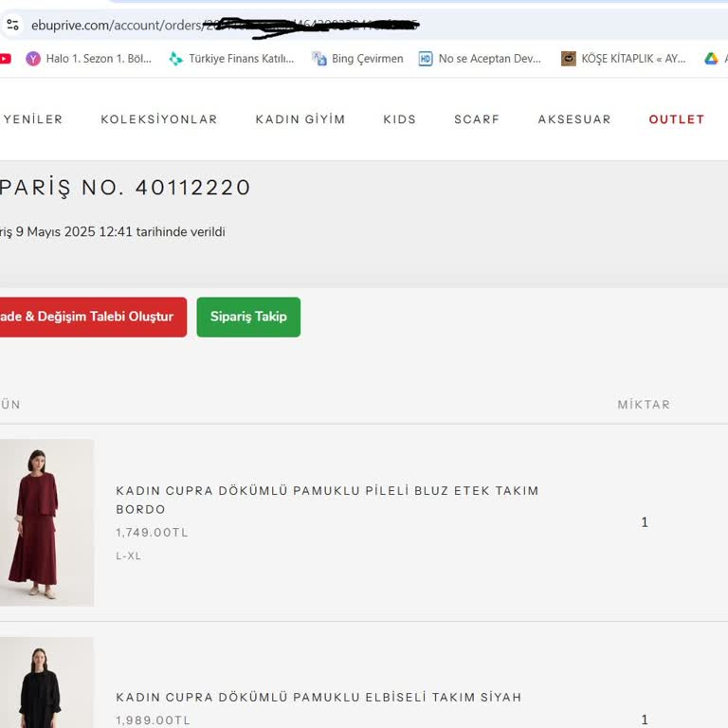Open the KIDS menu
Image resolution: width=728 pixels, height=728 pixels.
400,119
